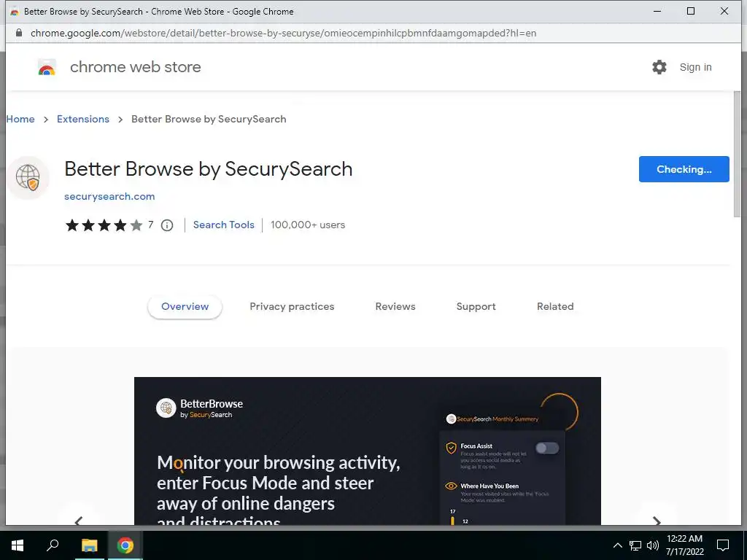
Task: Go to Home breadcrumb
Action: [x=20, y=119]
